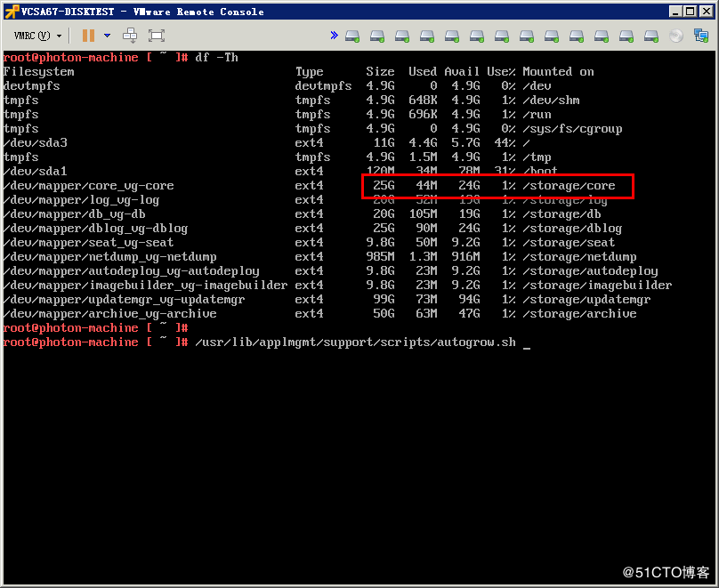This screenshot has height=588, width=719.
Task: Click the '/run' mount point
Action: (x=537, y=115)
